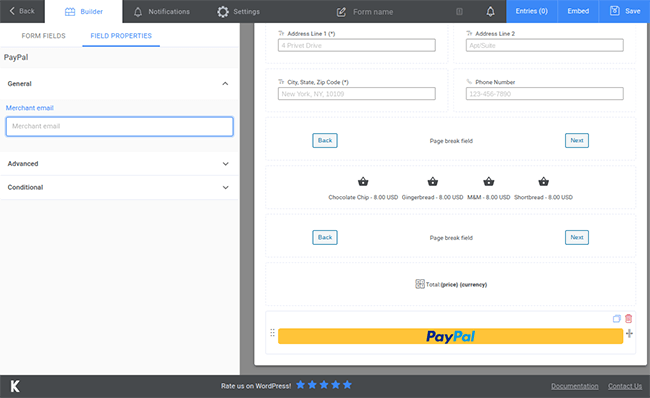Image resolution: width=650 pixels, height=398 pixels.
Task: Open the Contact Us link
Action: [x=625, y=386]
